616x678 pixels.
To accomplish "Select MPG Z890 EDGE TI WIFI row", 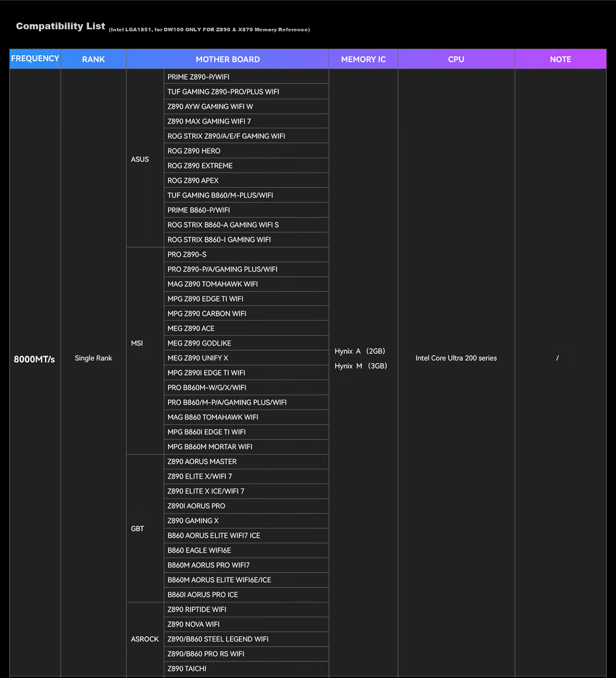I will point(246,299).
